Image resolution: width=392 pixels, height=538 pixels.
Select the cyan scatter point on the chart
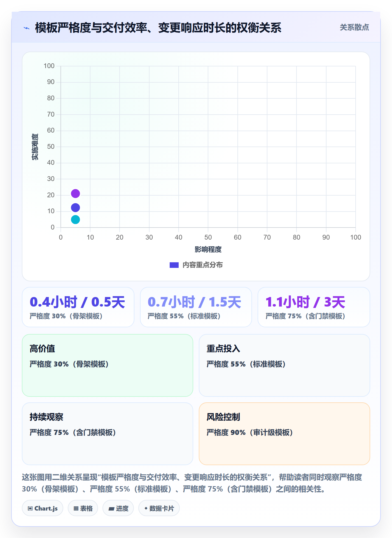[x=75, y=219]
